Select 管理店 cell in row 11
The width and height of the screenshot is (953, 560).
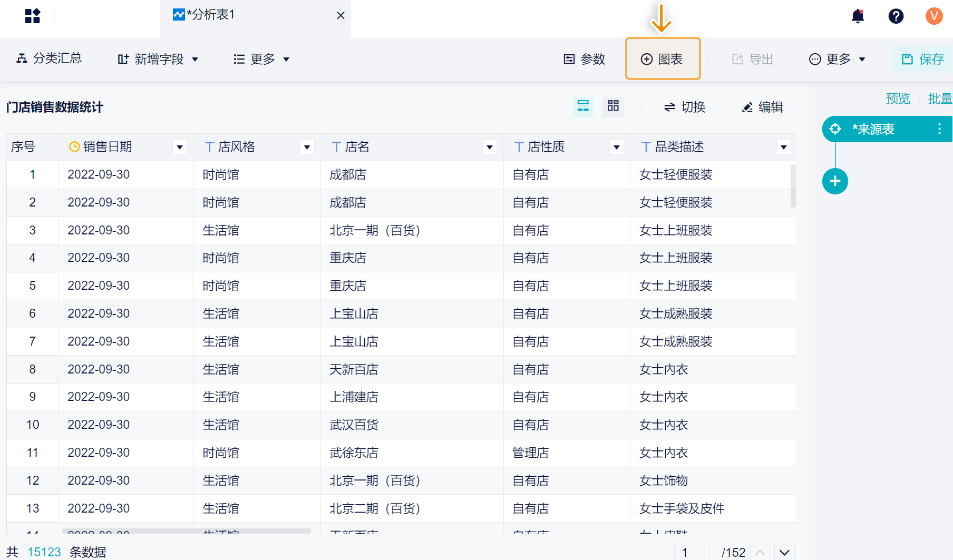click(567, 453)
